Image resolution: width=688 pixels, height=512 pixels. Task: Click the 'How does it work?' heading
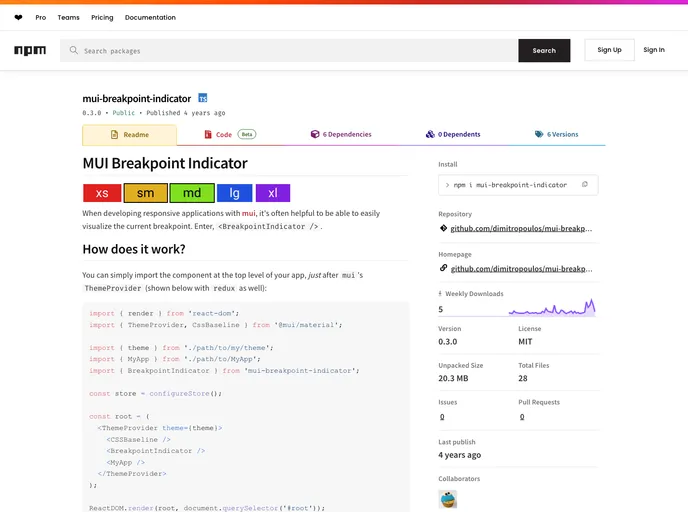click(134, 249)
